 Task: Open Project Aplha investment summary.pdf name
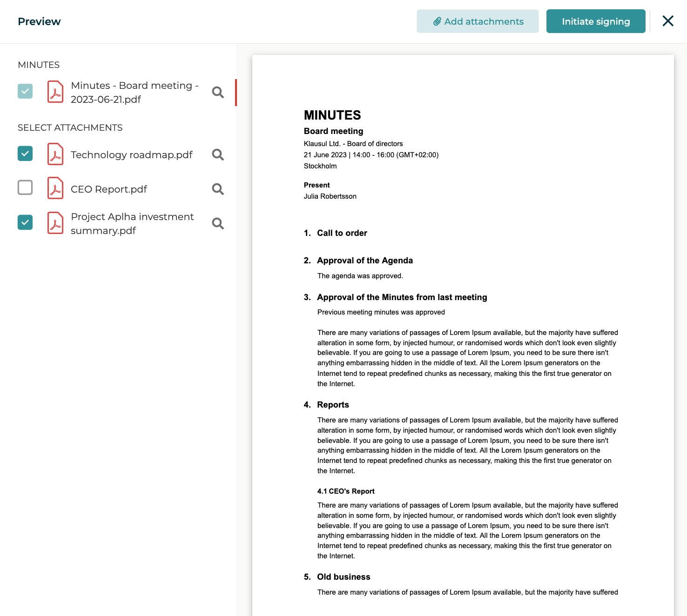coord(132,223)
